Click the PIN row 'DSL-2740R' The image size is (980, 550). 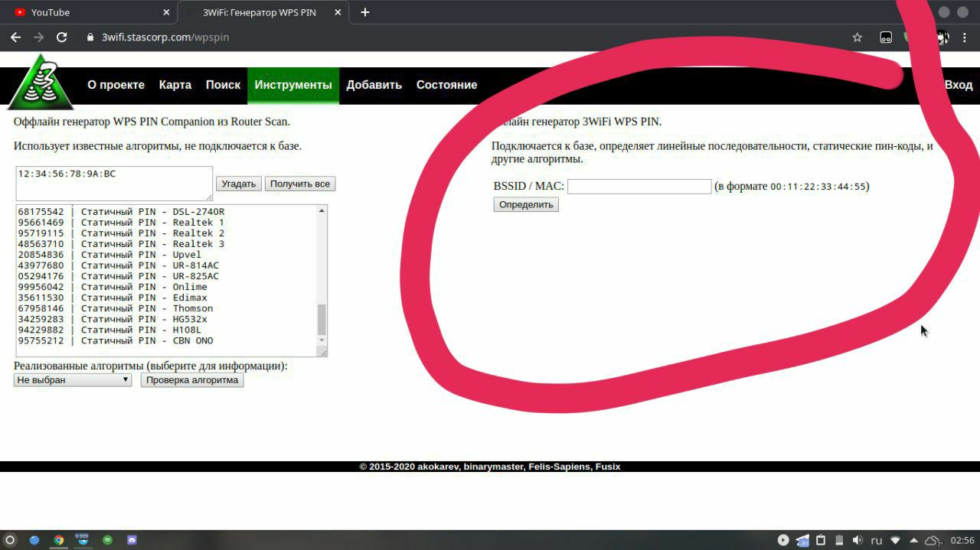pos(121,211)
